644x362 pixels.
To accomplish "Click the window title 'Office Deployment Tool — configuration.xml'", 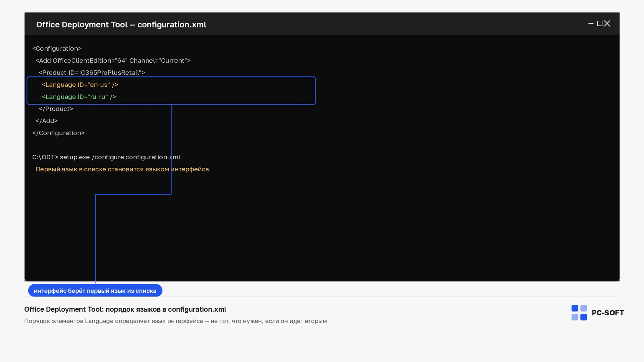I will [121, 25].
